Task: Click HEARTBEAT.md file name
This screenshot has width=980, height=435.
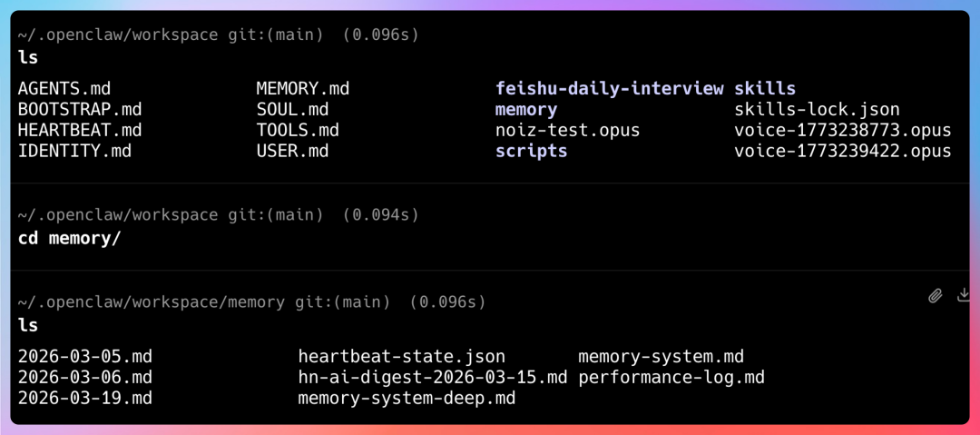Action: click(80, 131)
